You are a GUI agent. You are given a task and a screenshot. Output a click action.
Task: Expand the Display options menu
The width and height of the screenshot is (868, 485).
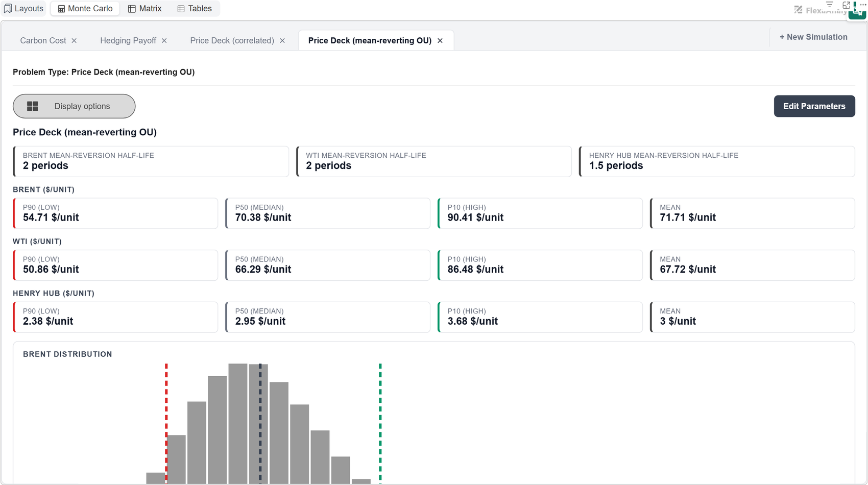click(74, 106)
